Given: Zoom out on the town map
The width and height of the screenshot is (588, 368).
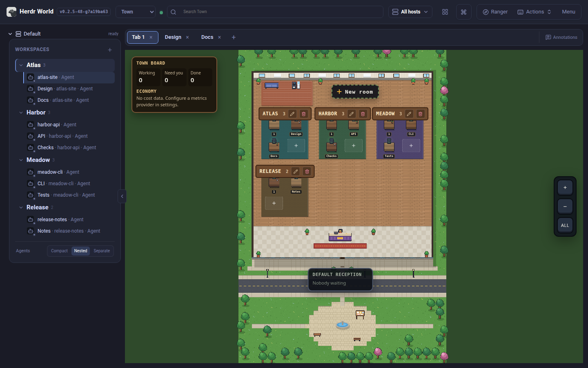Looking at the screenshot, I should (565, 206).
